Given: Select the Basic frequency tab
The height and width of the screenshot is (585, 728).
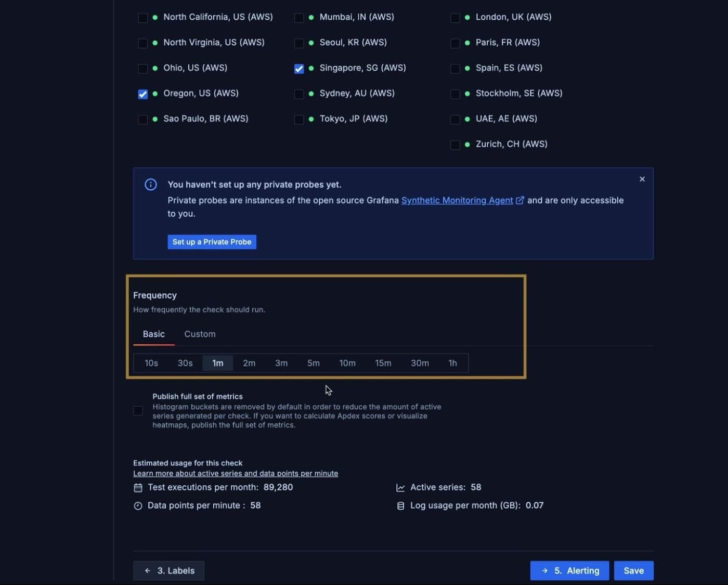Looking at the screenshot, I should 153,334.
